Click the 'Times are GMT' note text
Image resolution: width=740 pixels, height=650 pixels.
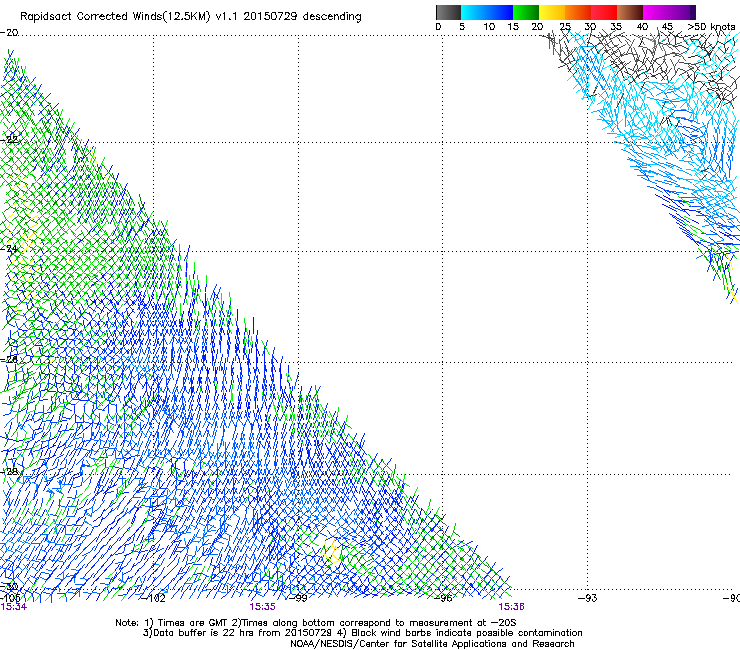tap(192, 623)
